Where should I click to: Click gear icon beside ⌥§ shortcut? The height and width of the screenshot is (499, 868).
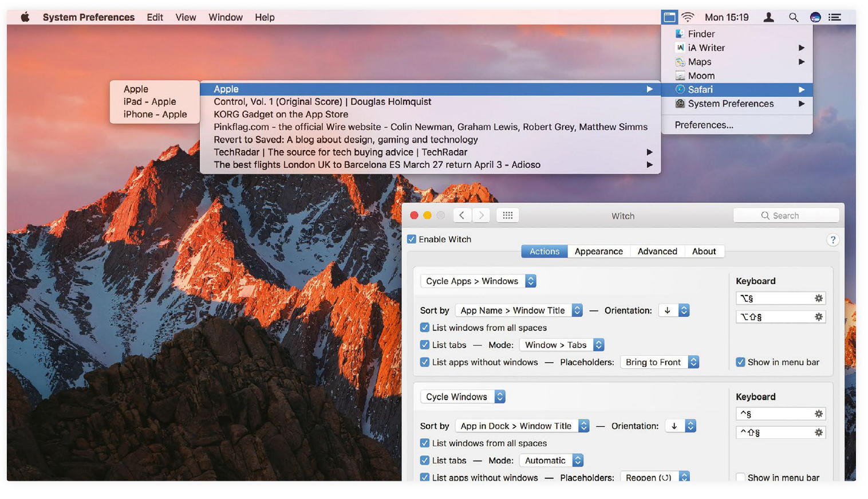819,298
